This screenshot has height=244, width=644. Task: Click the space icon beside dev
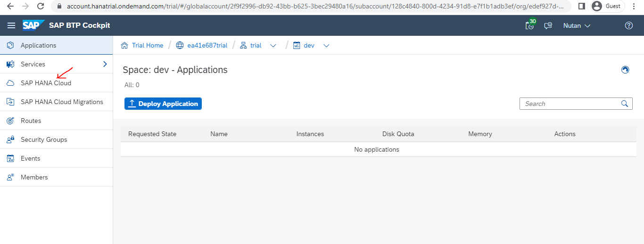pos(297,45)
